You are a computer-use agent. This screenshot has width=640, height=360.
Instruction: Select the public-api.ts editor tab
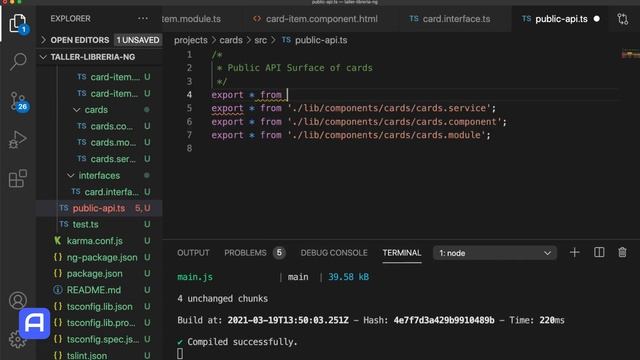click(561, 19)
